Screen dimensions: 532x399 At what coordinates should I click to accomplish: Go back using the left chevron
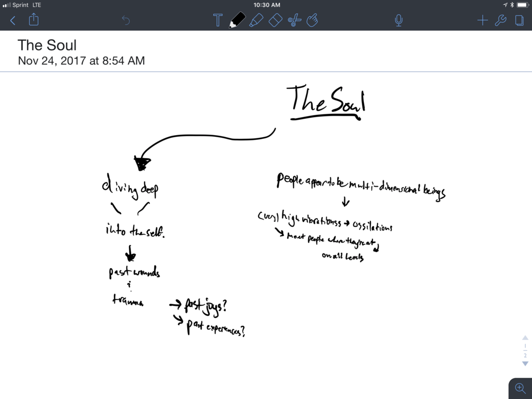[13, 21]
